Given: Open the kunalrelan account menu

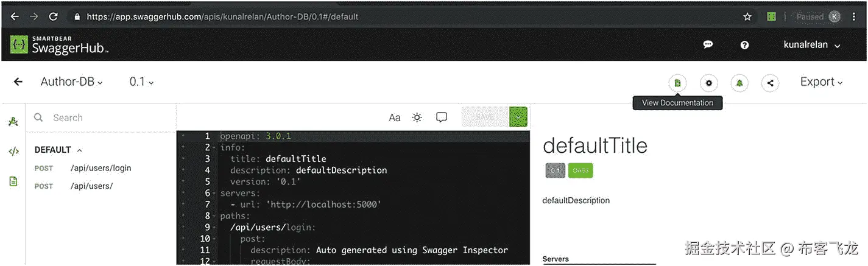Looking at the screenshot, I should point(811,45).
